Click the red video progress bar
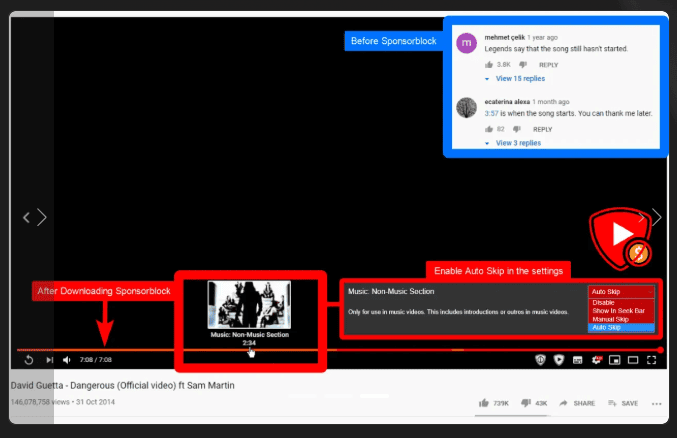 pos(339,350)
